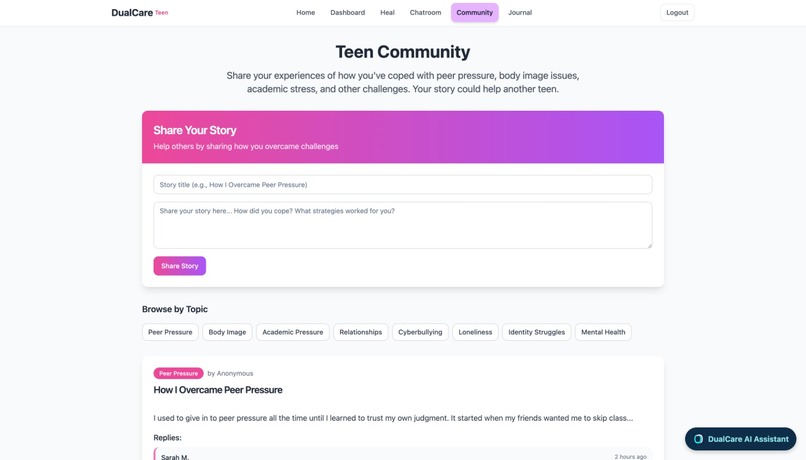
Task: Go to the Home nav item
Action: [305, 12]
